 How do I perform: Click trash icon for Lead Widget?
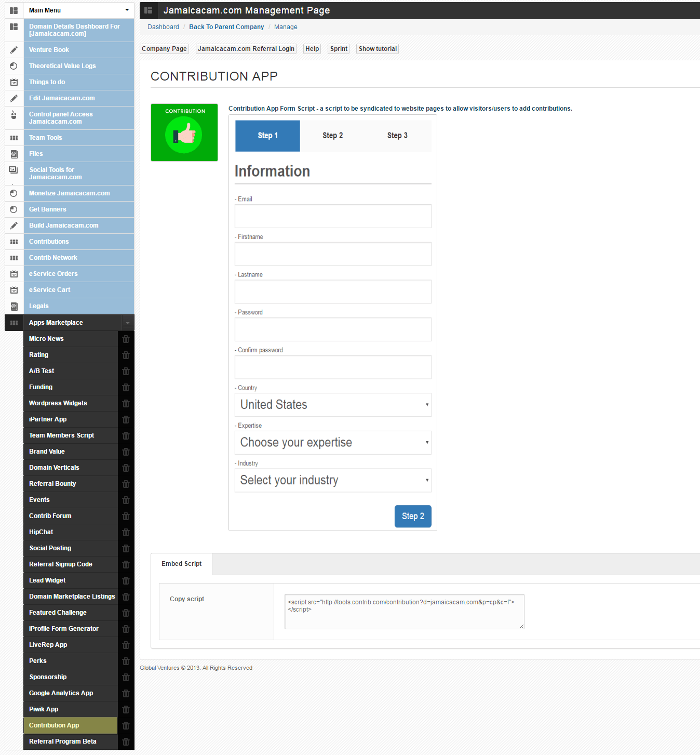pos(126,580)
